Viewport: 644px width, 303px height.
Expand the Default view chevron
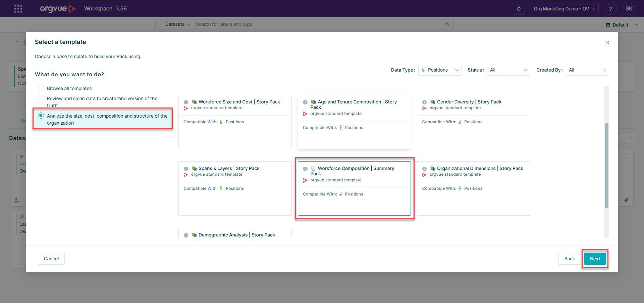coord(636,25)
